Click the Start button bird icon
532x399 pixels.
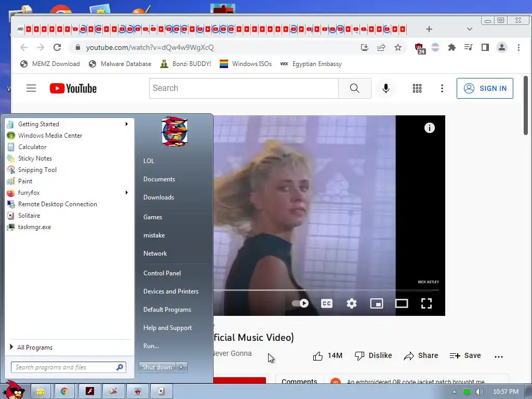click(14, 390)
